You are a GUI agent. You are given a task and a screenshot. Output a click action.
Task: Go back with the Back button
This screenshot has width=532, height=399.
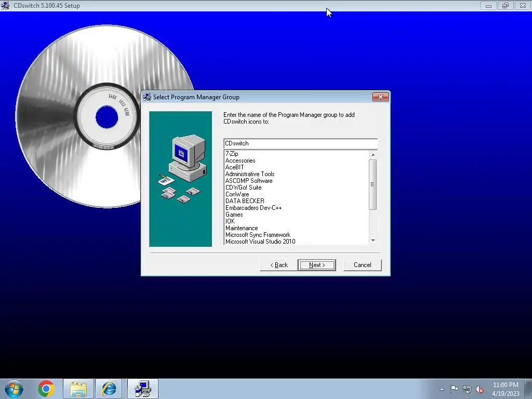click(x=279, y=265)
